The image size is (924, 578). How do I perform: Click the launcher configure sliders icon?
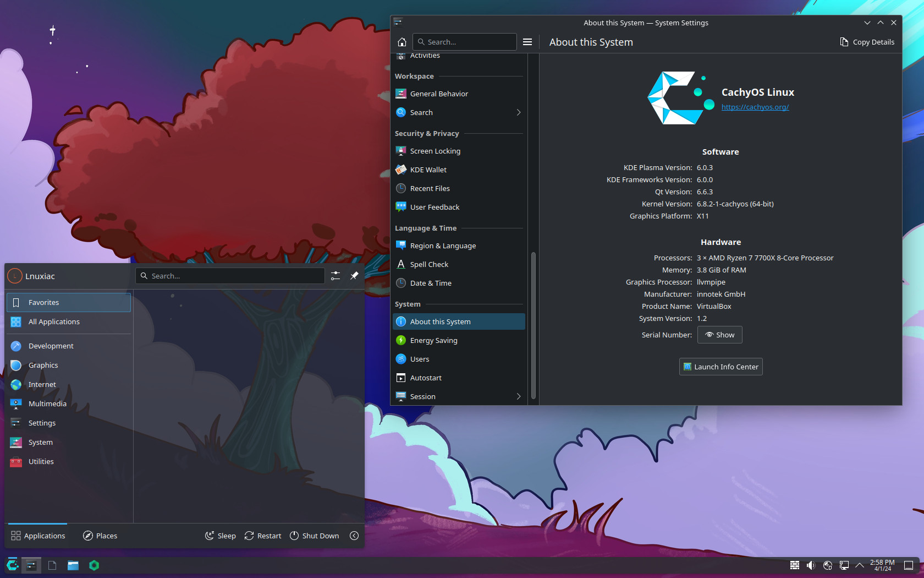click(335, 276)
